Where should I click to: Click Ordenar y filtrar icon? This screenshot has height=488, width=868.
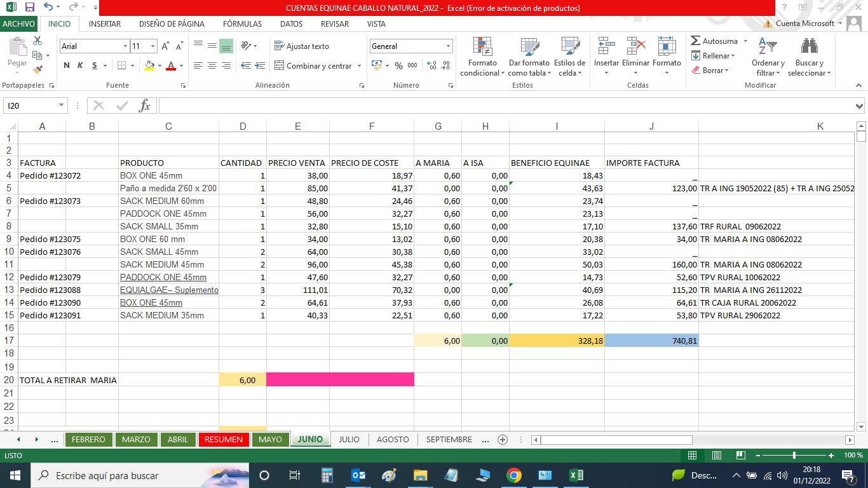coord(768,46)
